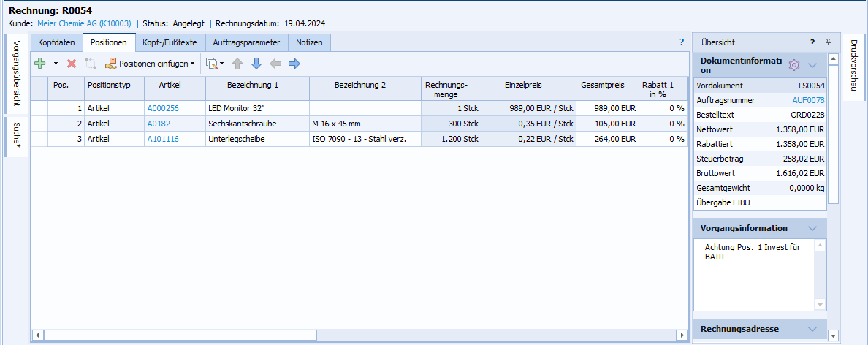
Task: Click the pin icon in Übersicht panel
Action: tap(828, 42)
